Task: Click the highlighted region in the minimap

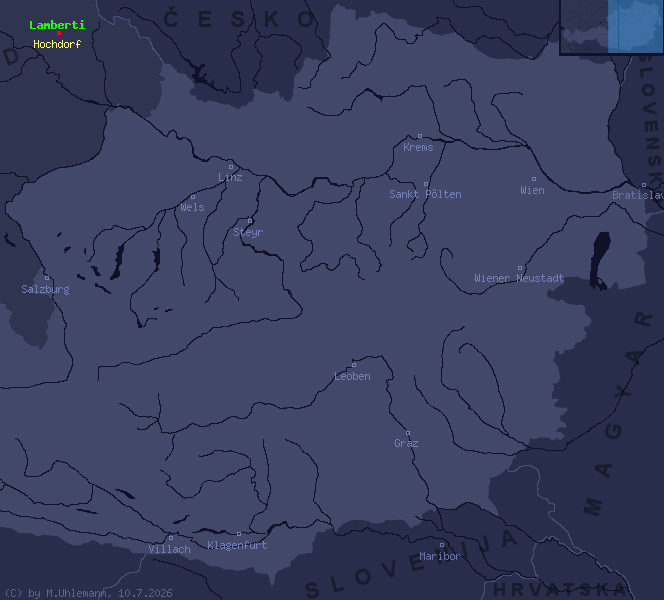Action: pyautogui.click(x=636, y=26)
